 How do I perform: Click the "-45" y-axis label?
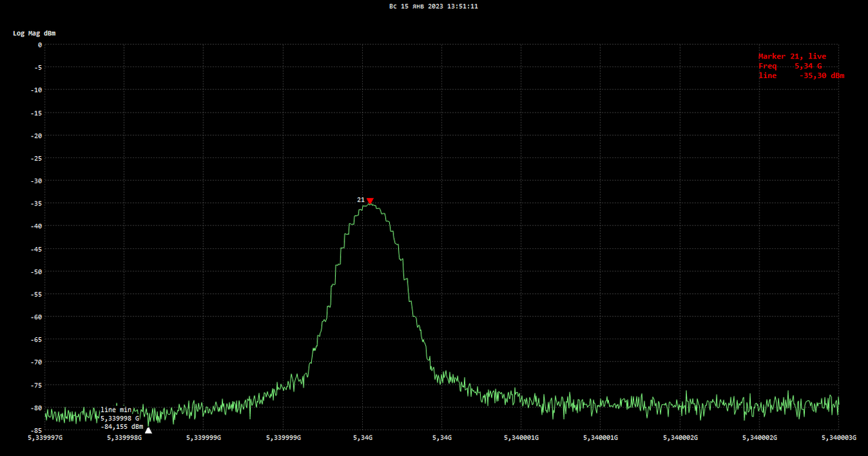(x=36, y=249)
